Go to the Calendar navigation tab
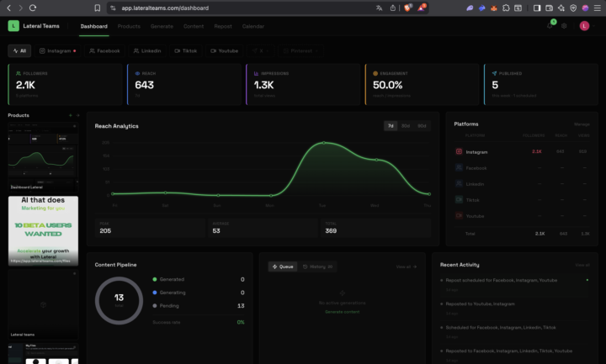The width and height of the screenshot is (606, 364). click(x=252, y=26)
